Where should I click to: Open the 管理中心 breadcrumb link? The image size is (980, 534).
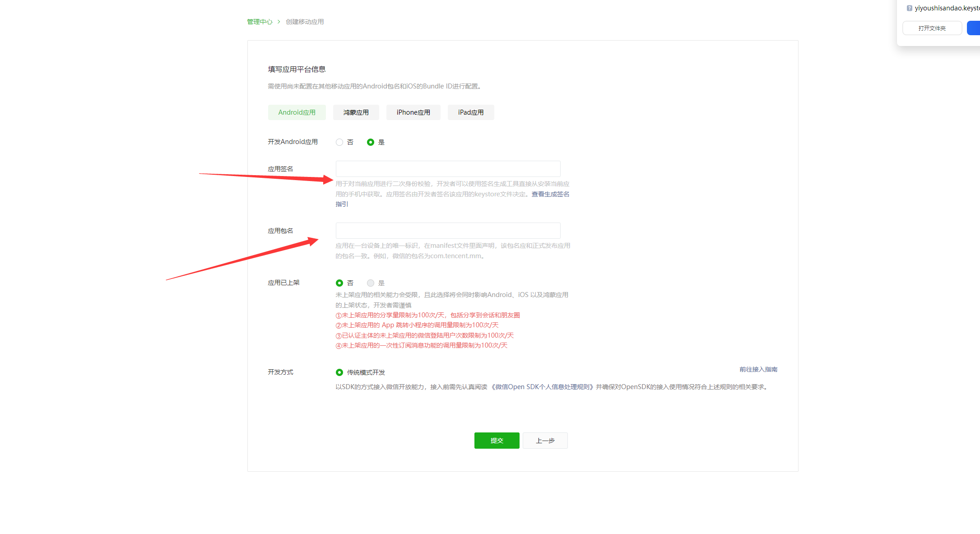click(x=260, y=22)
